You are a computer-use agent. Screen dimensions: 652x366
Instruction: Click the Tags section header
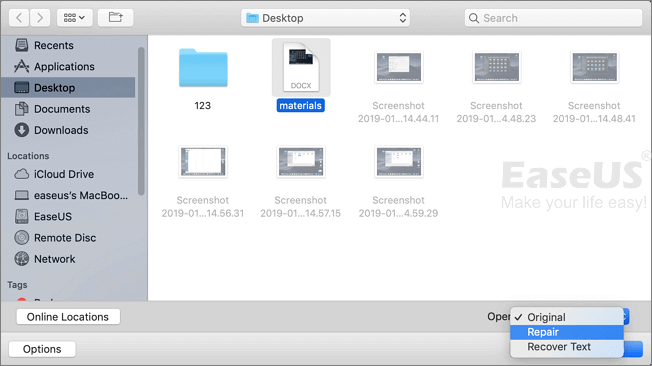pyautogui.click(x=17, y=285)
